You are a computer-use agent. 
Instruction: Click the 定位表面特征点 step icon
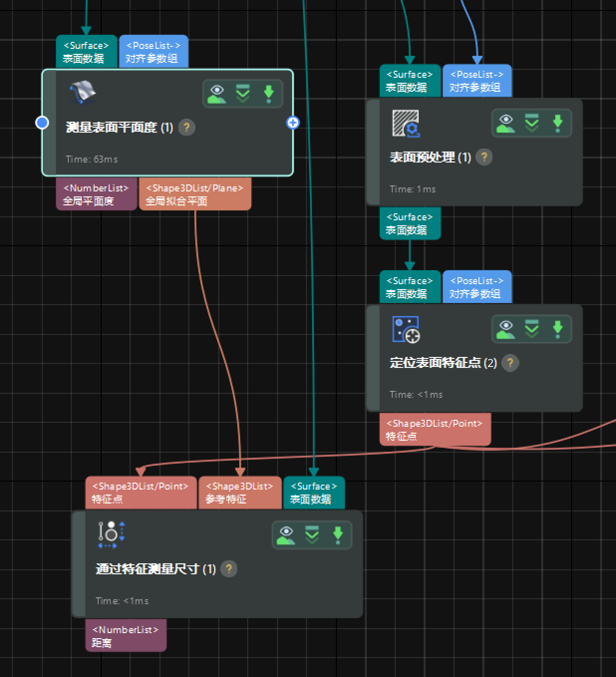[x=406, y=330]
